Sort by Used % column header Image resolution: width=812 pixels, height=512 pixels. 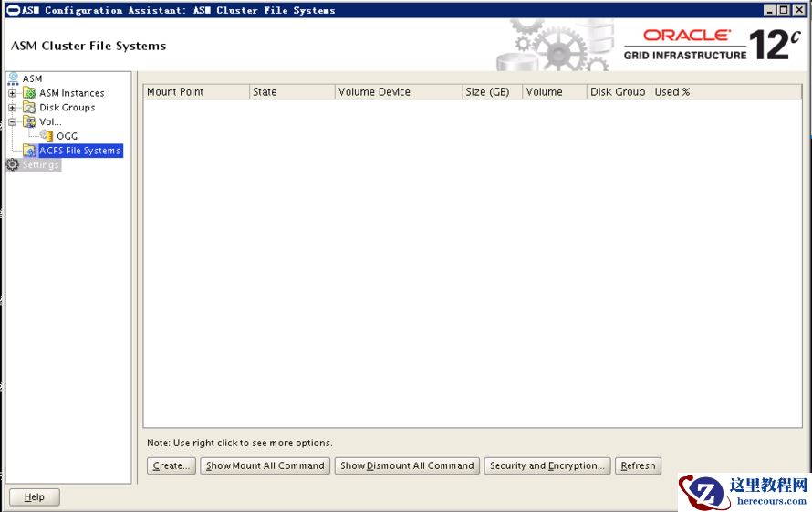726,92
